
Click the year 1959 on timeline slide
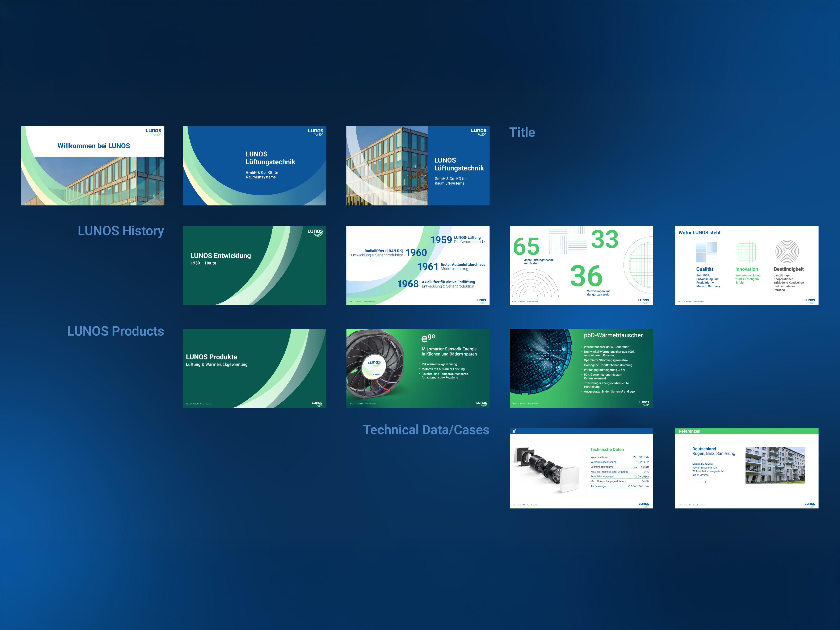tap(441, 240)
